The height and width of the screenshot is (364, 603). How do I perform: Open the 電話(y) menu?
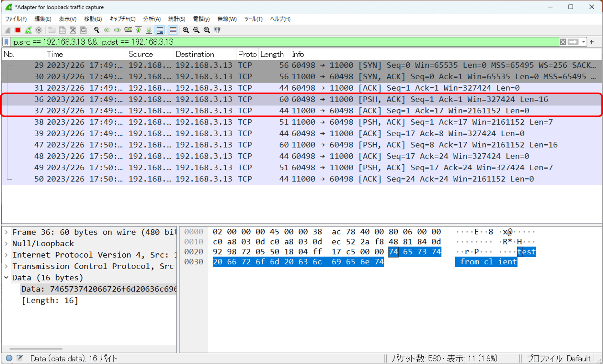[x=201, y=19]
